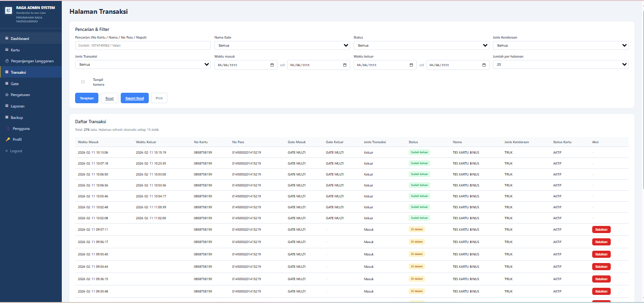
Task: Expand the Jenis Transaksi dropdown
Action: (x=143, y=64)
